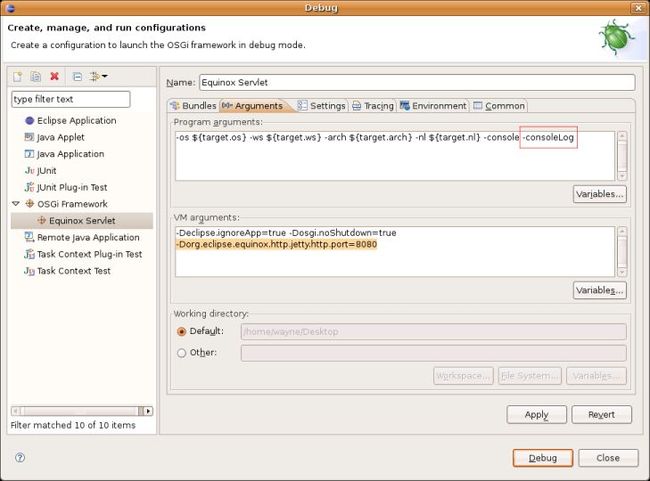This screenshot has width=650, height=481.
Task: Open the Settings tab
Action: coord(322,106)
